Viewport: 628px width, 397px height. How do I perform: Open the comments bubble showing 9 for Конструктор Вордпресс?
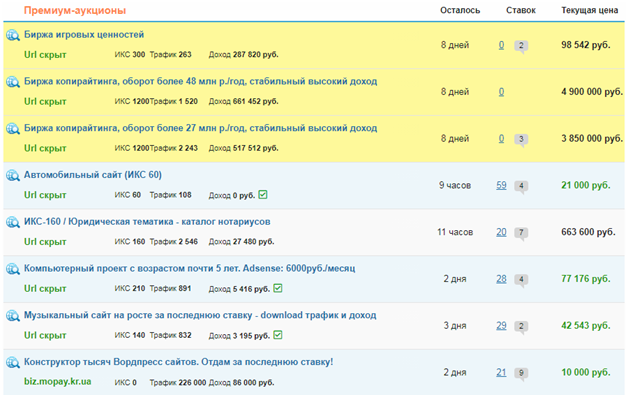tap(521, 374)
